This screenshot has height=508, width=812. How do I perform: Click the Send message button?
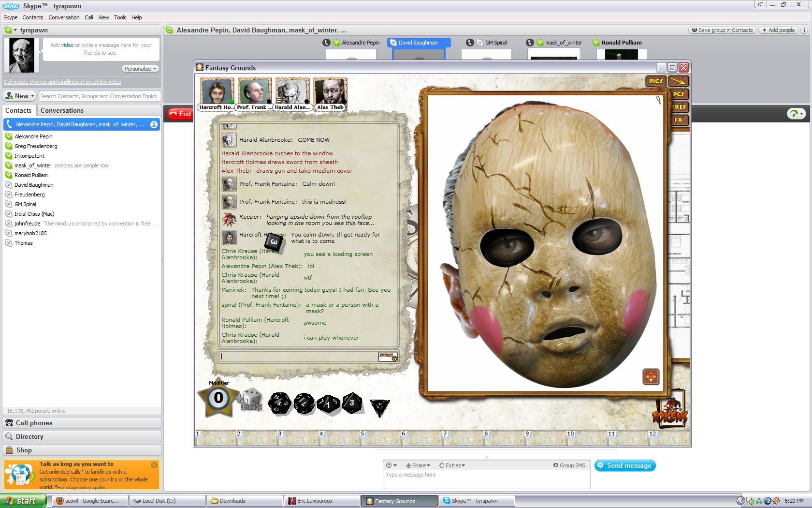[x=625, y=465]
